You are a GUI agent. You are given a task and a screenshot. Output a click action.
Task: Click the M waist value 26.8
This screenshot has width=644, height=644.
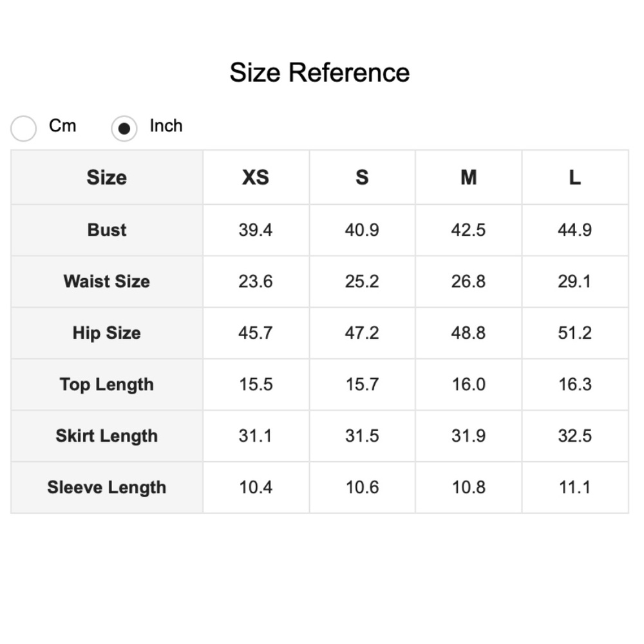click(468, 281)
